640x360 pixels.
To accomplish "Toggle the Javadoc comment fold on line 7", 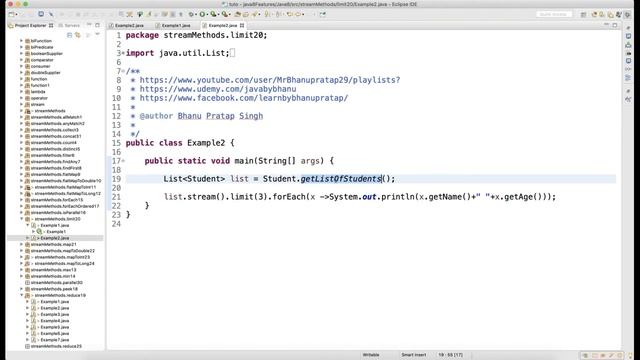I will coord(123,71).
